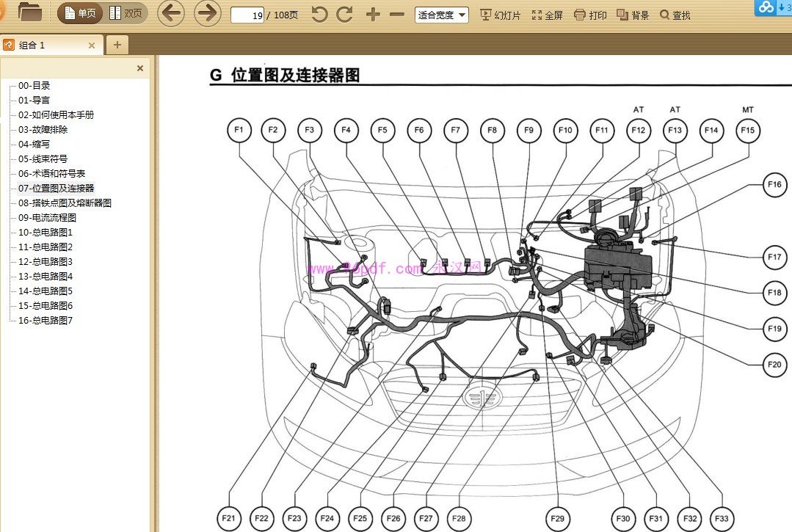
Task: Open search 查找
Action: tap(675, 15)
